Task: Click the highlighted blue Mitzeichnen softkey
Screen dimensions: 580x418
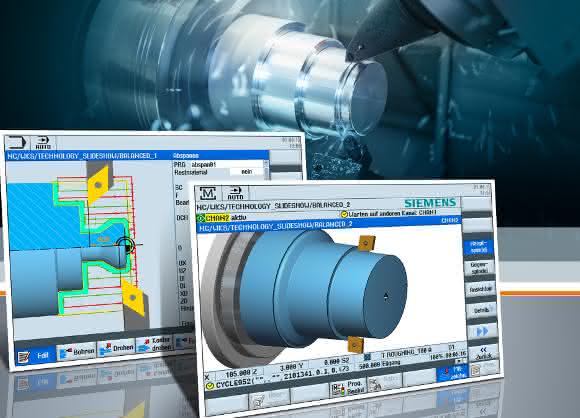Action: click(x=452, y=373)
